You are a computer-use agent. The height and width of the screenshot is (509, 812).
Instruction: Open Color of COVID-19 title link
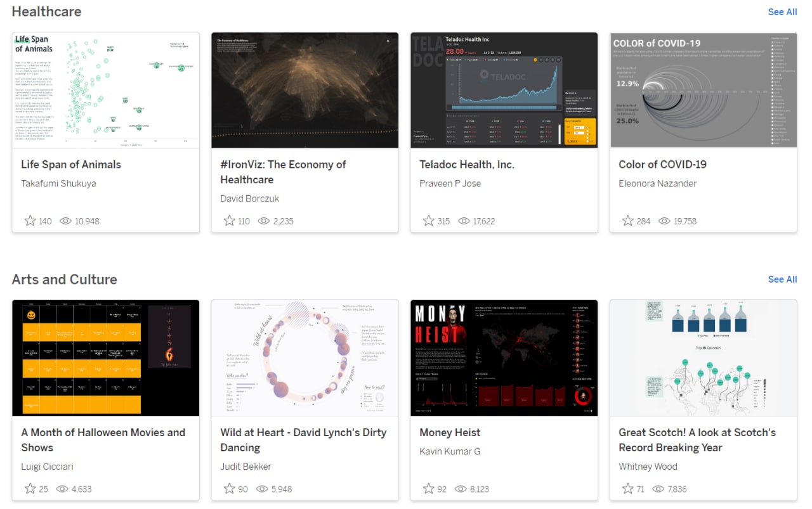coord(662,164)
